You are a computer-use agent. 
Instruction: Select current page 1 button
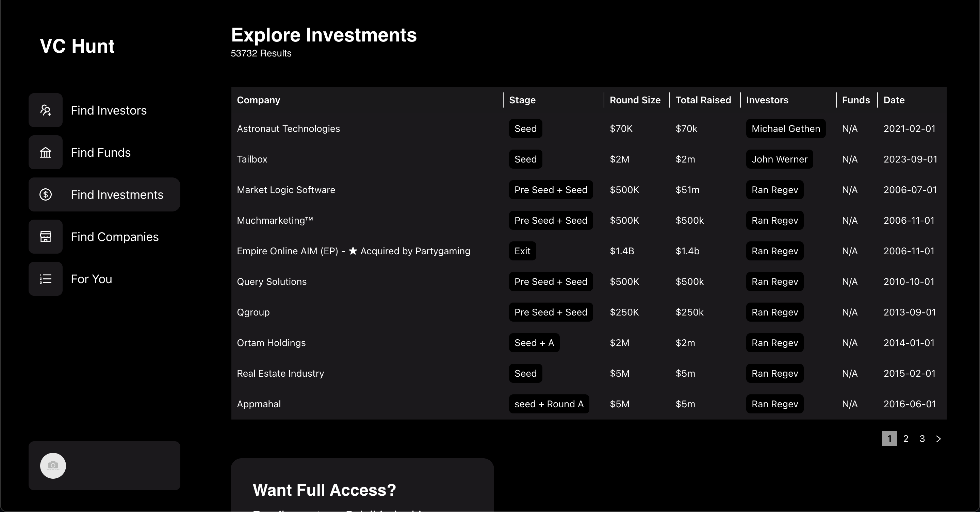click(x=889, y=439)
